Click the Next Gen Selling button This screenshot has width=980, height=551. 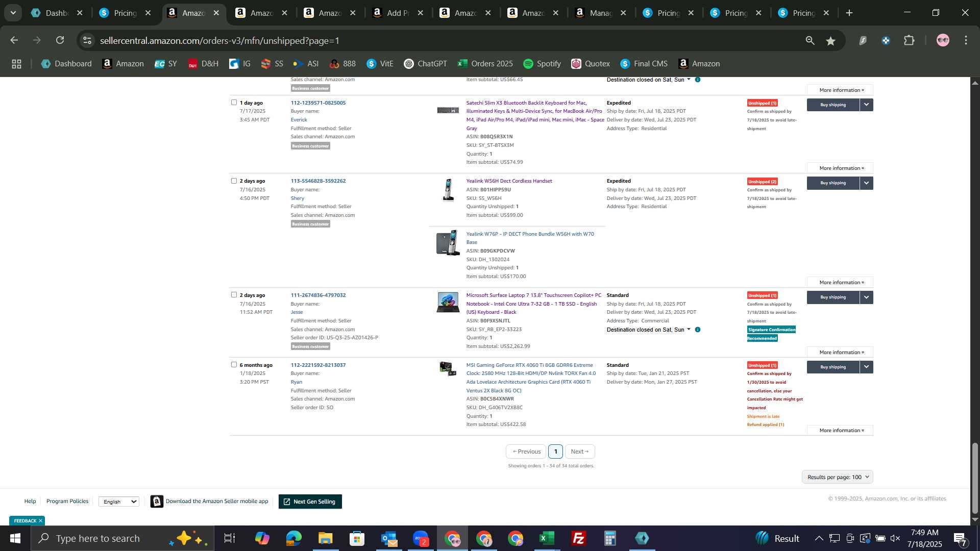click(310, 502)
